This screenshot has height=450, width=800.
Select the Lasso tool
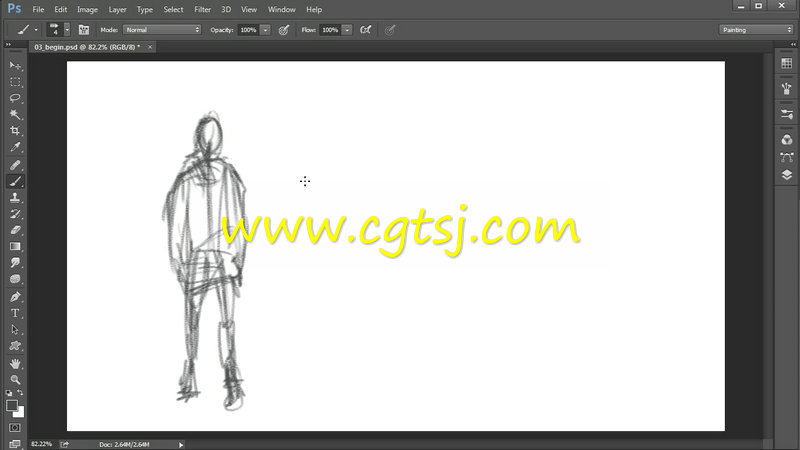(x=15, y=98)
